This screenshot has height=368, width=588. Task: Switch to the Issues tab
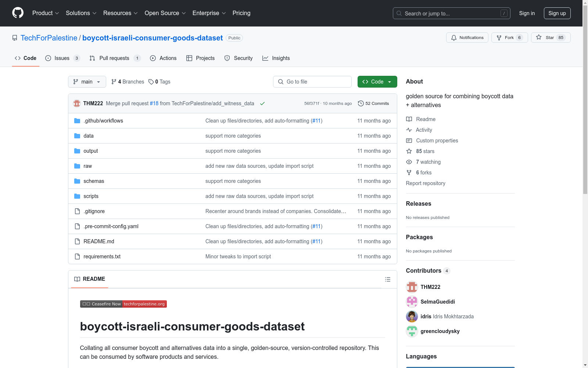point(62,58)
